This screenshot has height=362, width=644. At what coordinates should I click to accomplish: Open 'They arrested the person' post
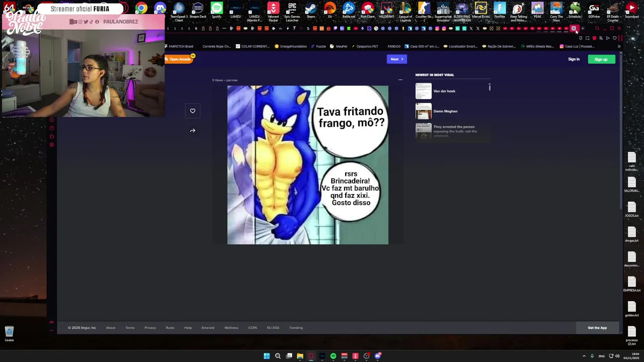click(453, 131)
